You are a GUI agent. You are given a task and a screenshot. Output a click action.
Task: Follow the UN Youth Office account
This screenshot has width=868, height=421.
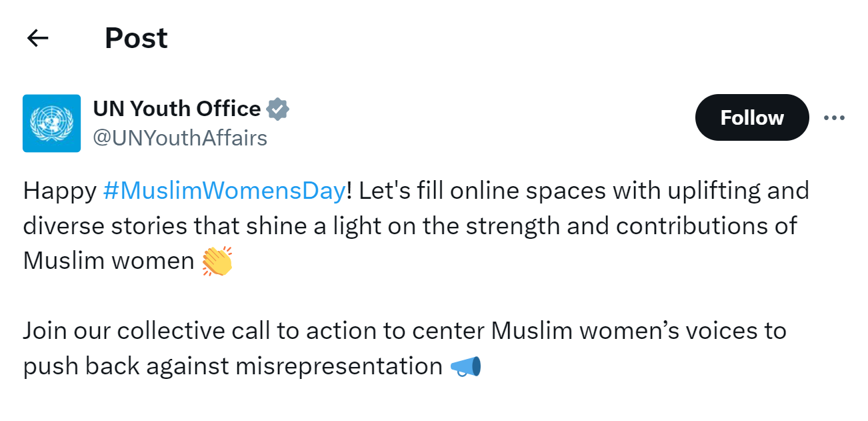pyautogui.click(x=751, y=118)
